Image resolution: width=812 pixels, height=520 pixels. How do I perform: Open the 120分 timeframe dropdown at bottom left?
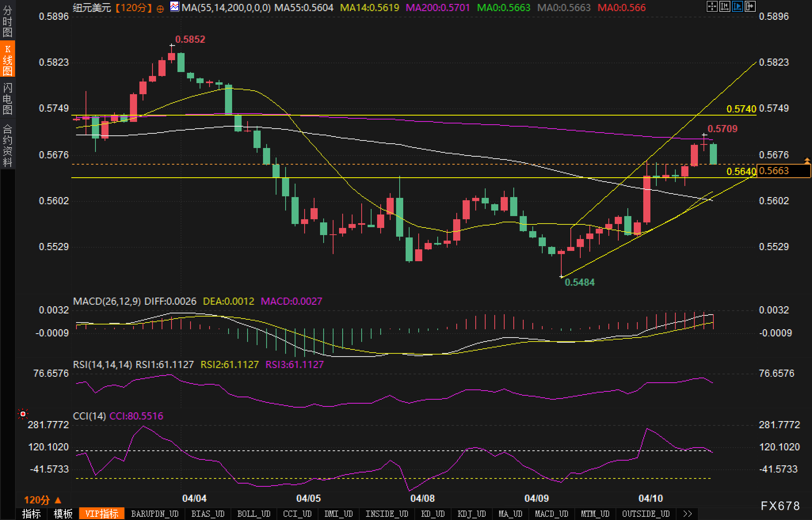[43, 500]
